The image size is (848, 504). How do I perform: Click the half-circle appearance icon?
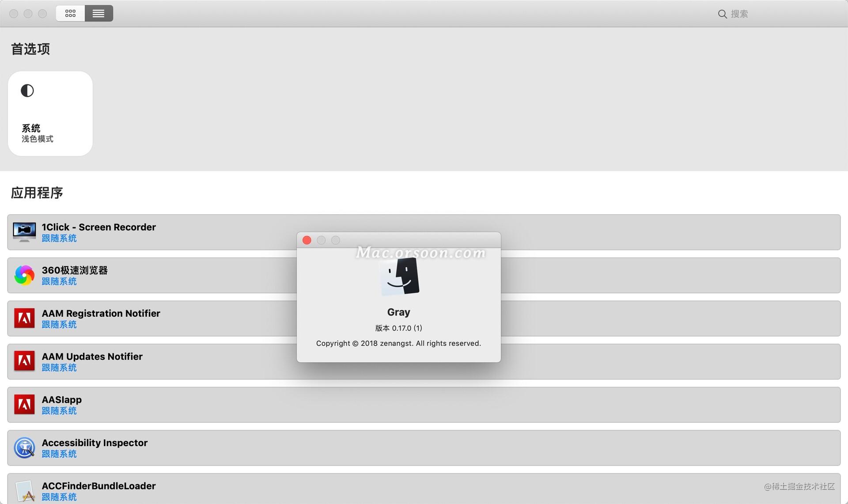point(27,91)
